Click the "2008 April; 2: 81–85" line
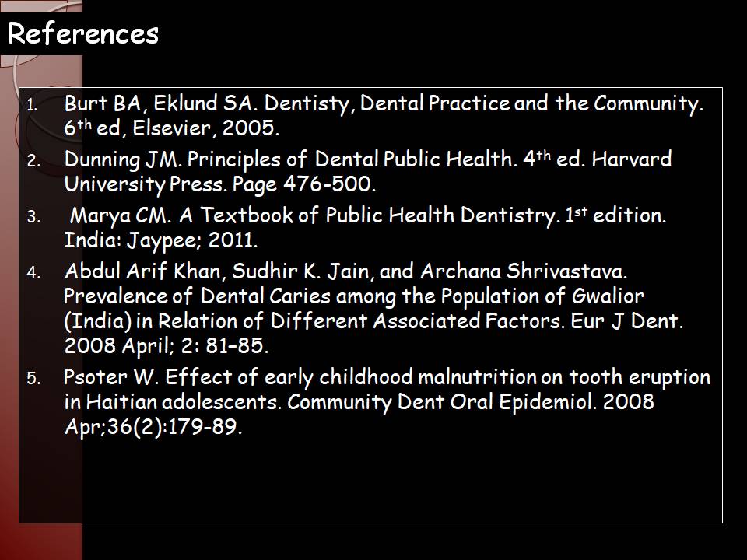 (x=167, y=345)
